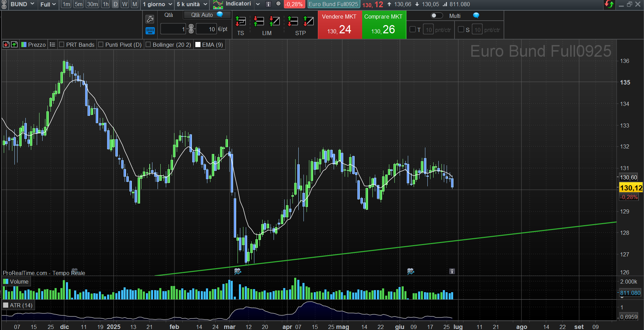Open the 1 giorno timeframe dropdown

click(157, 4)
